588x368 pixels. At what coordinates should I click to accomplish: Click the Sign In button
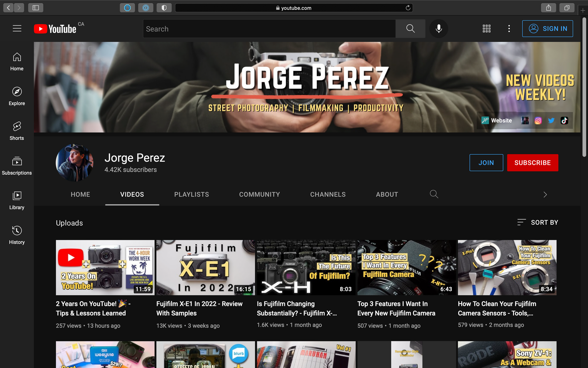[x=547, y=29]
